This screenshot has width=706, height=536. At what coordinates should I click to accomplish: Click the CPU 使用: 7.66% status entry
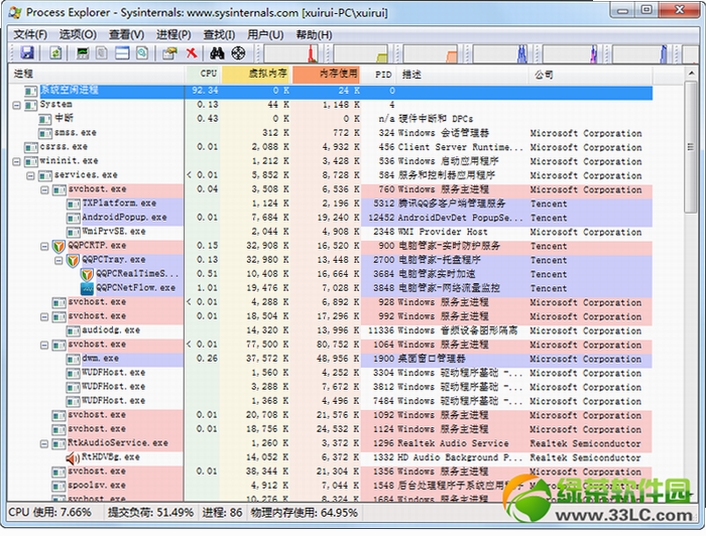click(50, 513)
